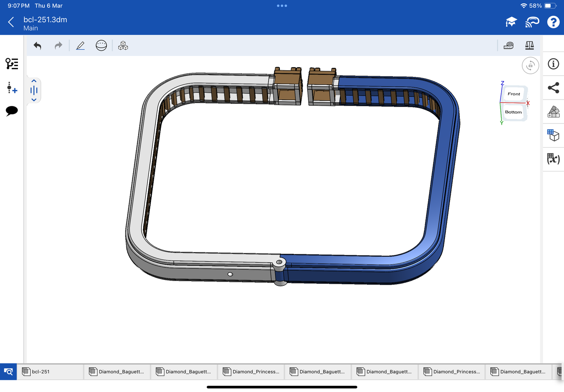Toggle the comments speech bubble panel
This screenshot has width=564, height=392.
click(12, 111)
